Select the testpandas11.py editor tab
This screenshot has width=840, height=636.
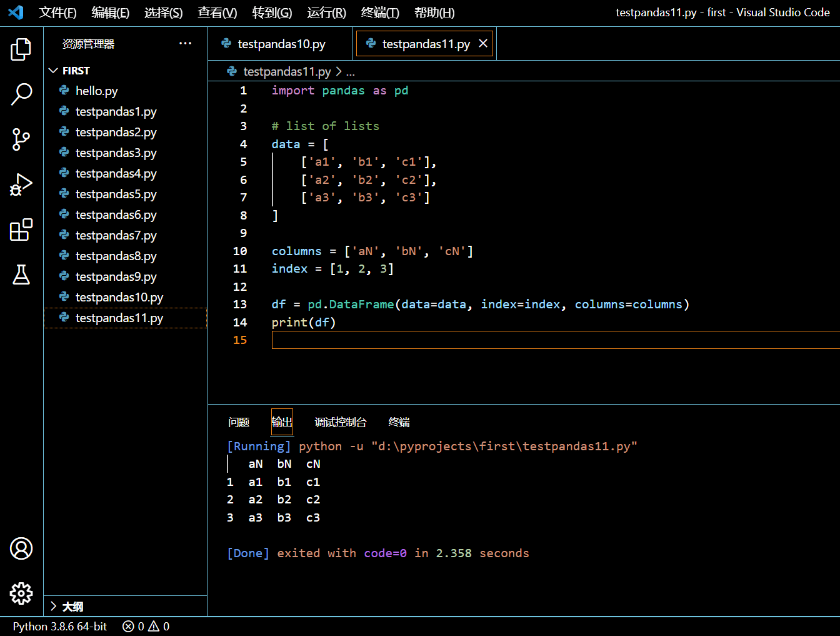[x=425, y=43]
